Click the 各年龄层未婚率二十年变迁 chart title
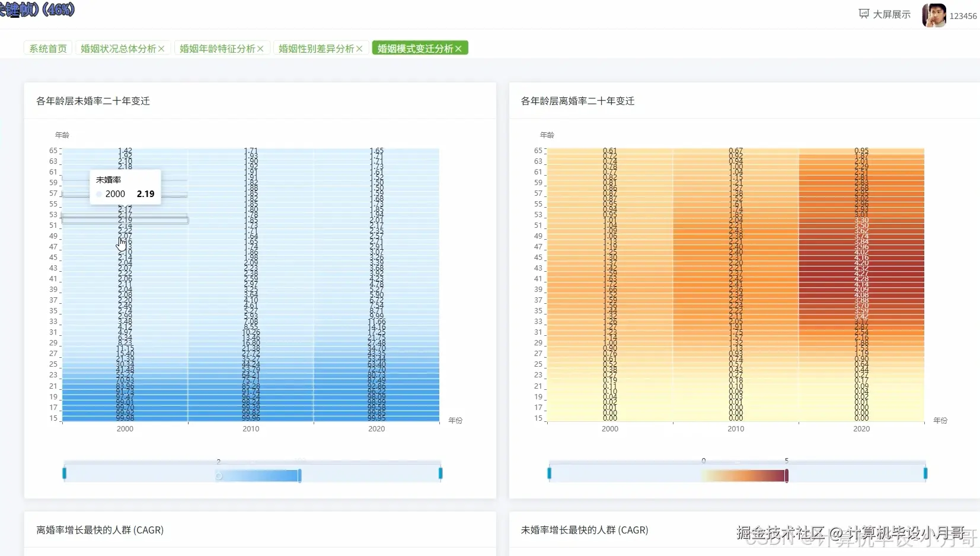This screenshot has height=556, width=980. pos(93,101)
